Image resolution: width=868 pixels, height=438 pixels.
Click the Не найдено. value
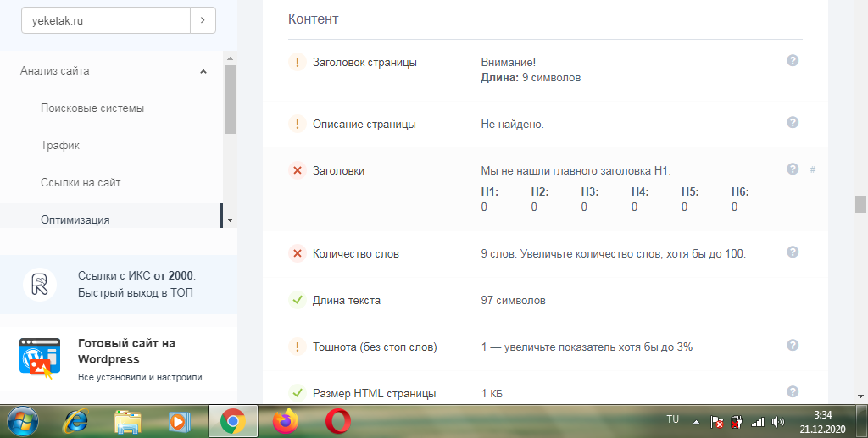pos(513,124)
